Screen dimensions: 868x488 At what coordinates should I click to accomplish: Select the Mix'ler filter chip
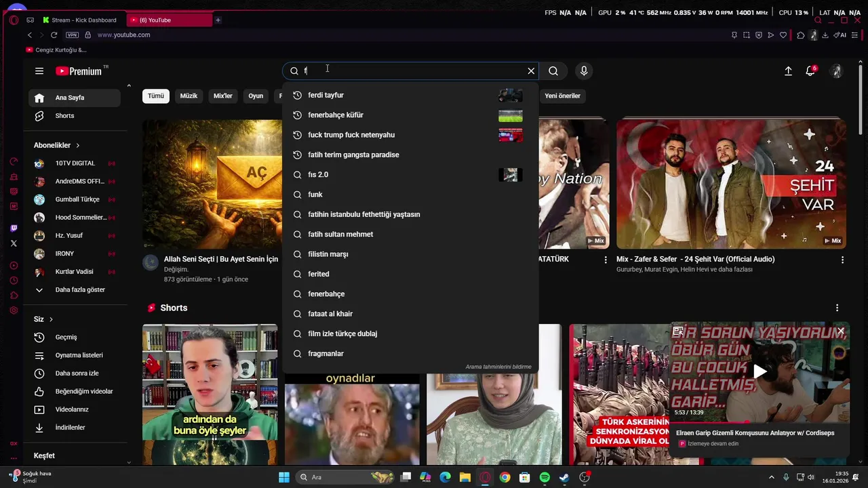[x=223, y=96]
